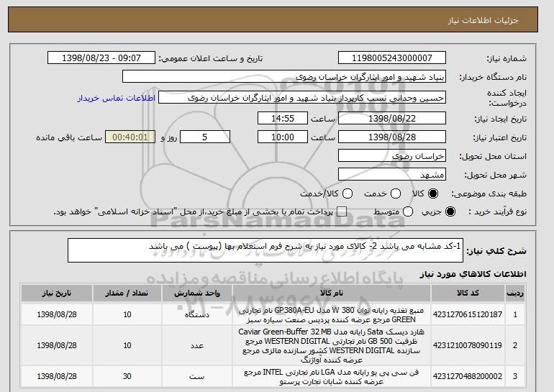Click row number 2 in the goods table
Image resolution: width=554 pixels, height=392 pixels.
coord(514,345)
